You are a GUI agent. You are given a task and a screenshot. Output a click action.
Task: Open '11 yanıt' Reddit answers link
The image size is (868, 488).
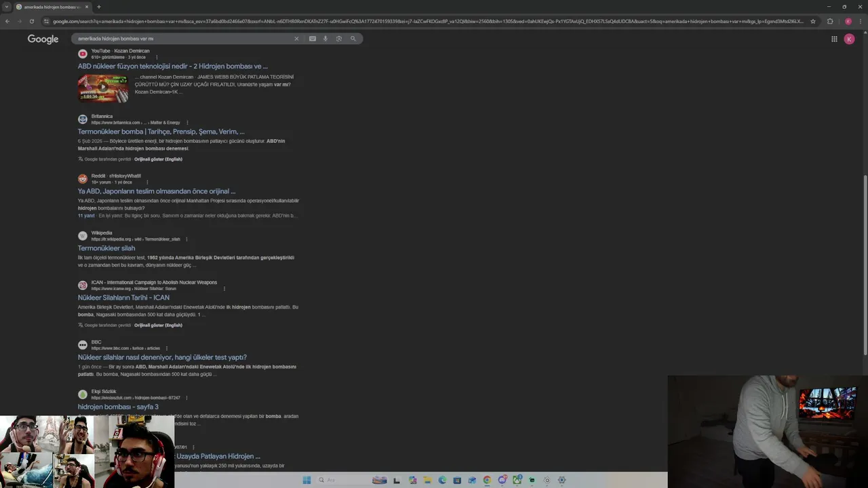86,216
